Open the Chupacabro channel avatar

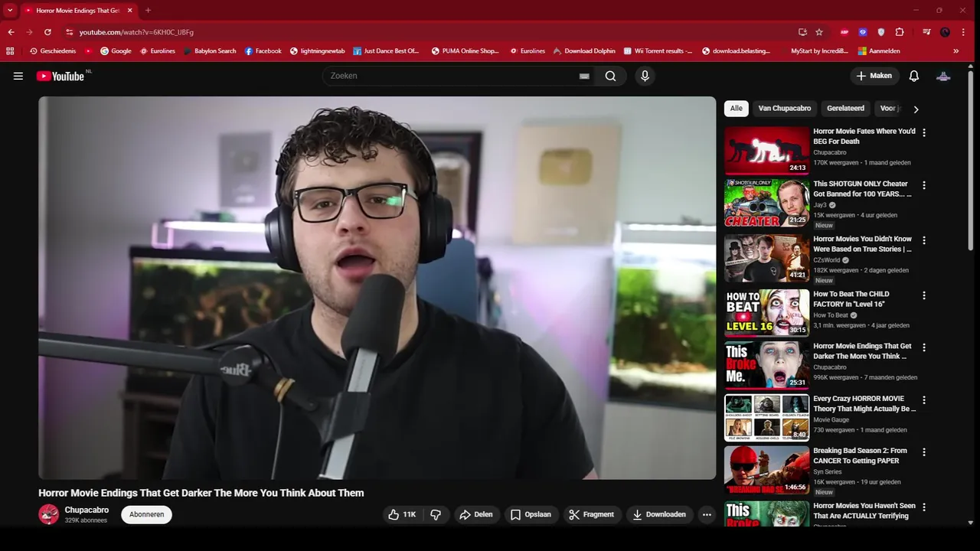click(49, 514)
